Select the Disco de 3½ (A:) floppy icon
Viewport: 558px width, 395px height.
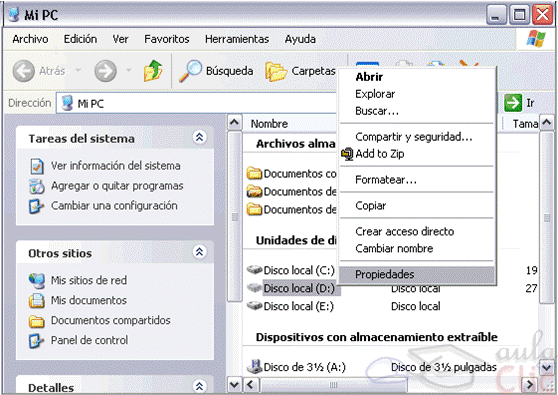[x=254, y=366]
